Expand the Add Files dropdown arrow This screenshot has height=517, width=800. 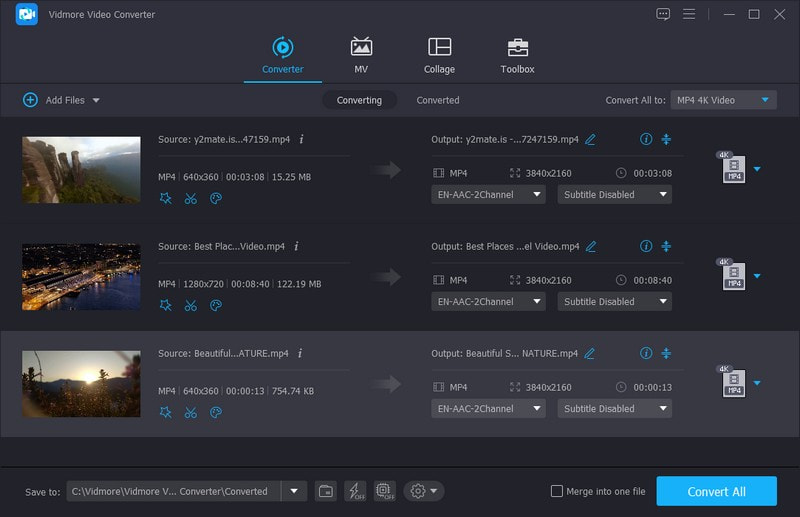click(96, 101)
